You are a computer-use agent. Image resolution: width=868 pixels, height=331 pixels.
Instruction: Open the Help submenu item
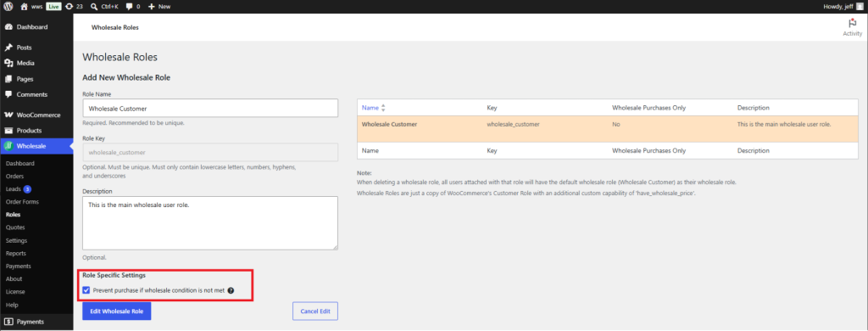(x=12, y=305)
